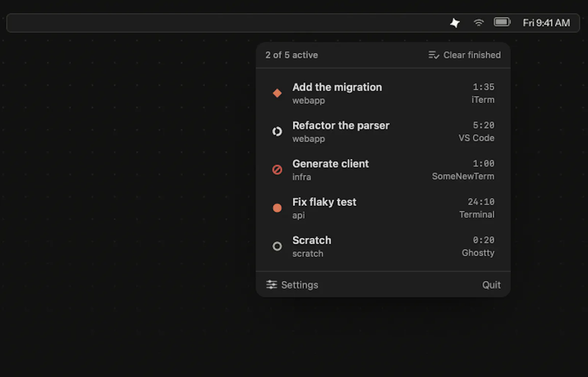Click the 24:10 elapsed time
The width and height of the screenshot is (588, 377).
click(x=481, y=202)
